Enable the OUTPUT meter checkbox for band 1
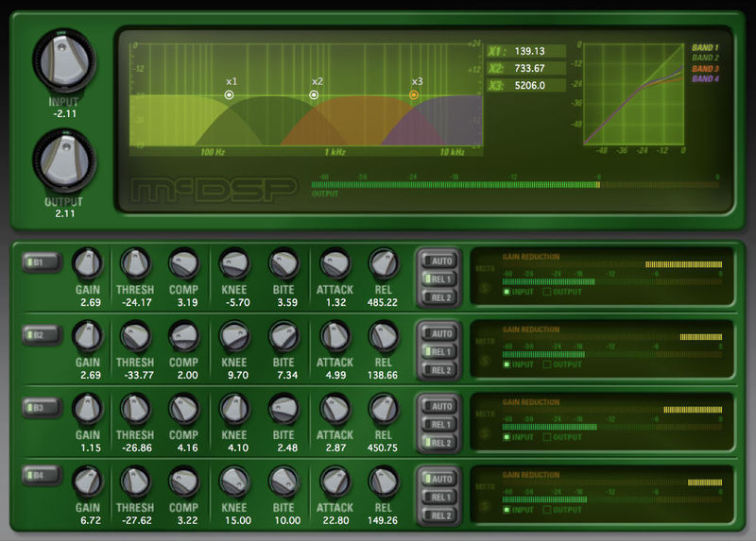756x541 pixels. coord(547,292)
